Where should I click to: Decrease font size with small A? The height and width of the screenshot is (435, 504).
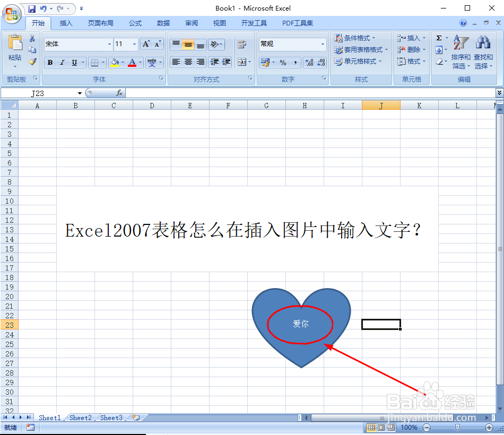pyautogui.click(x=158, y=44)
